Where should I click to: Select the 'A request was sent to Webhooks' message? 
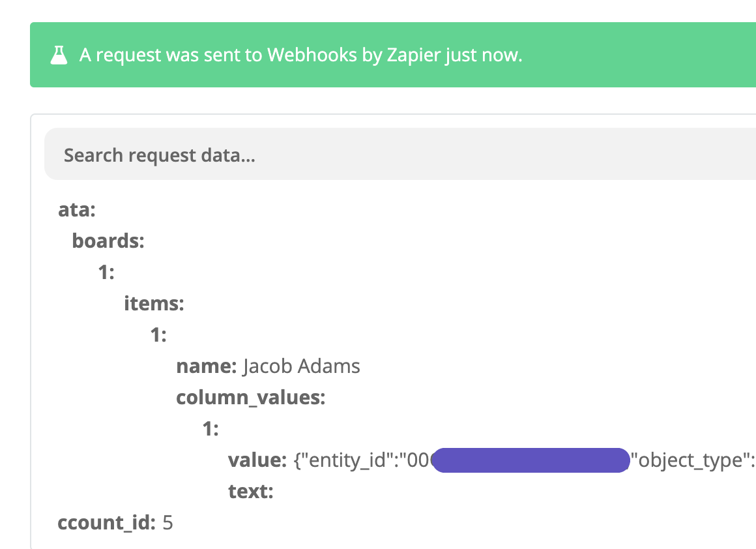pos(301,55)
